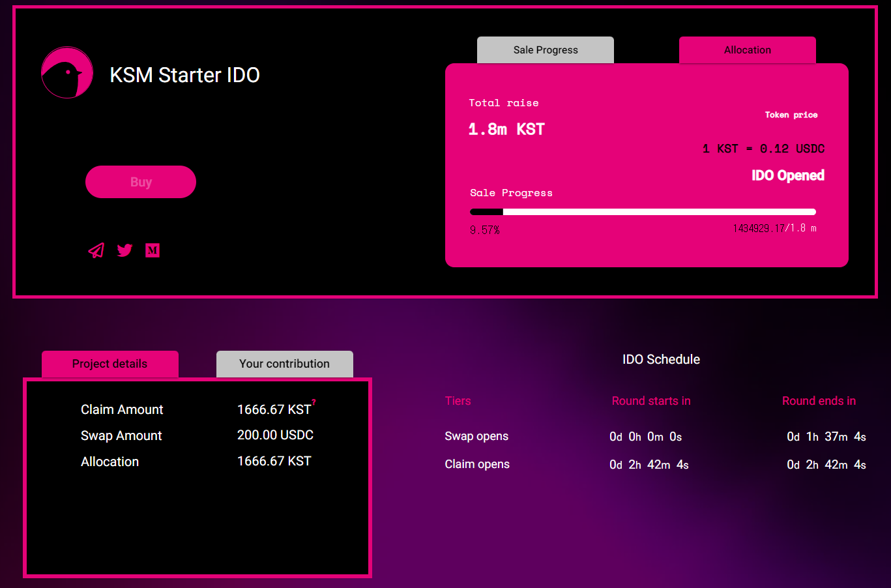Click the IDO Opened status text
The height and width of the screenshot is (588, 891).
[x=788, y=175]
